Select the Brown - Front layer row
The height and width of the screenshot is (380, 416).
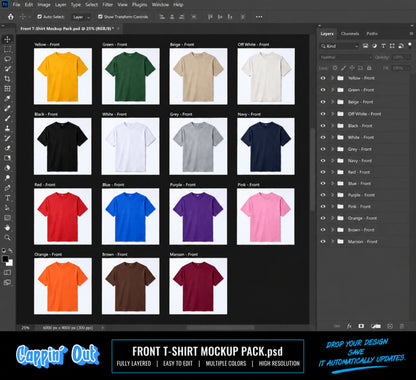[364, 230]
